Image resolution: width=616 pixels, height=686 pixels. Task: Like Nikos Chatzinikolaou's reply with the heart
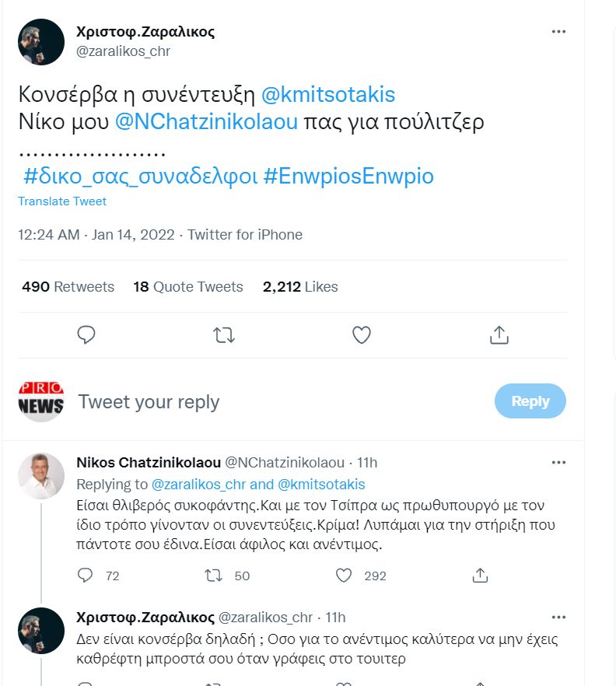[344, 576]
